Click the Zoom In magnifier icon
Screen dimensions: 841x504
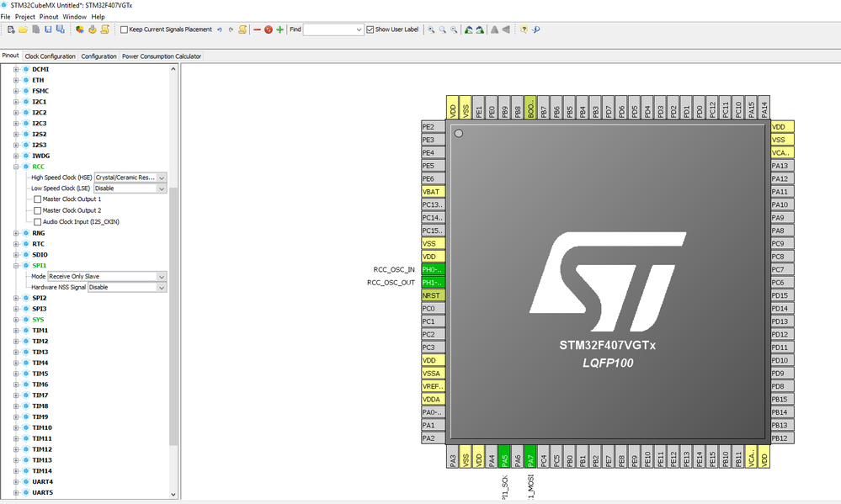[x=431, y=29]
